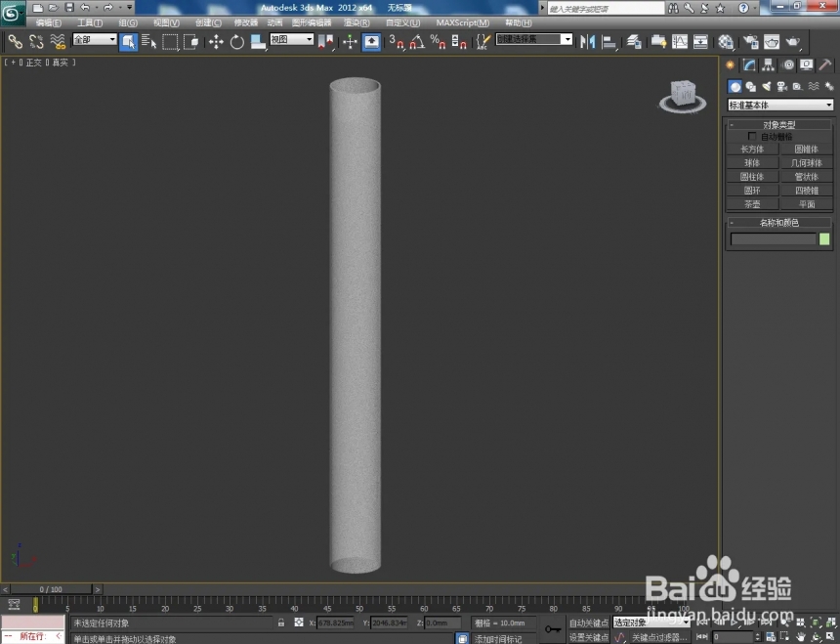Open the quick access toolbar dropdown arrow
The height and width of the screenshot is (644, 840).
pos(130,8)
